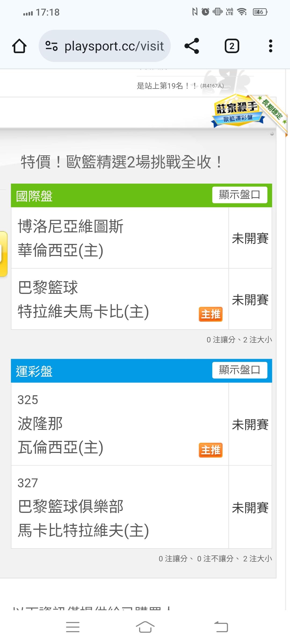This screenshot has width=290, height=644.
Task: Tap the Android back navigation button
Action: (x=221, y=627)
